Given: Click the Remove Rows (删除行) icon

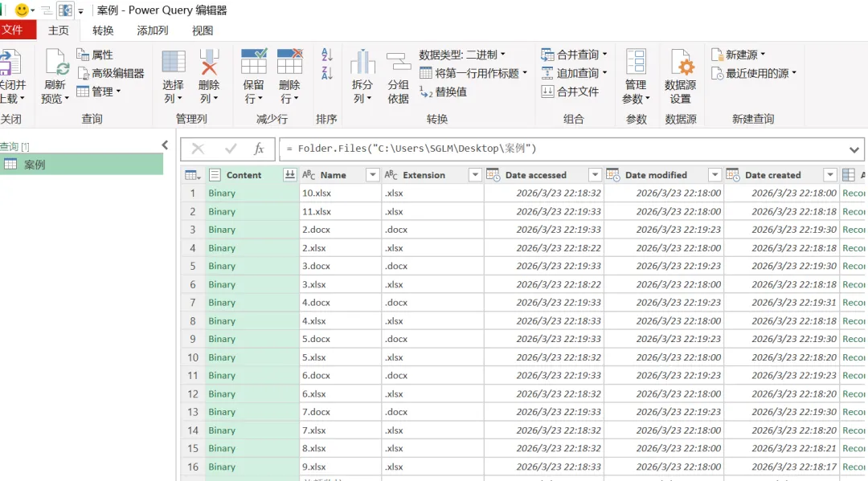Looking at the screenshot, I should 289,62.
